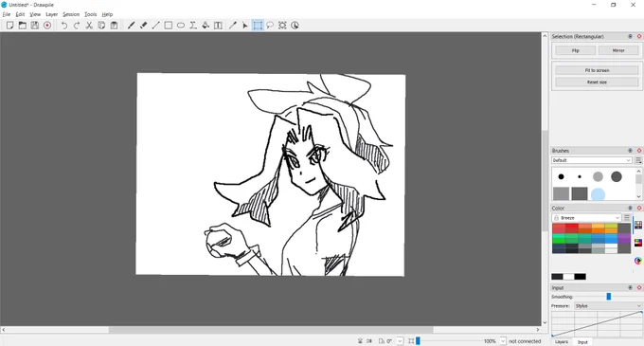Adjust the Smoothing slider handle
The width and height of the screenshot is (644, 346).
click(x=609, y=297)
